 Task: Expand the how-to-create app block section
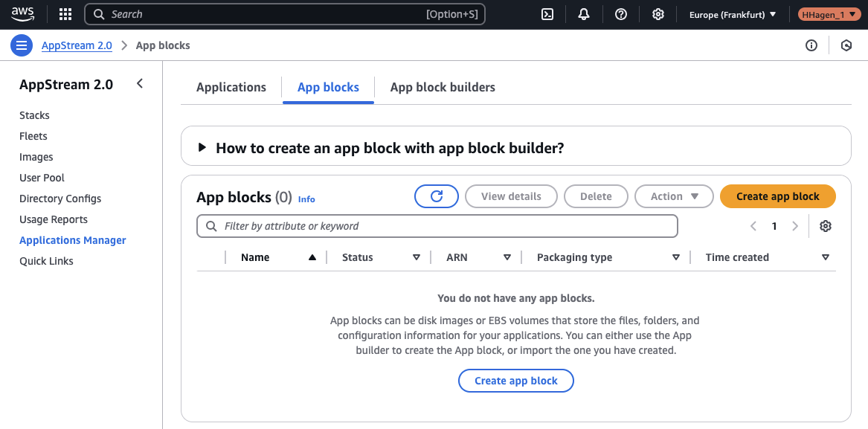202,146
